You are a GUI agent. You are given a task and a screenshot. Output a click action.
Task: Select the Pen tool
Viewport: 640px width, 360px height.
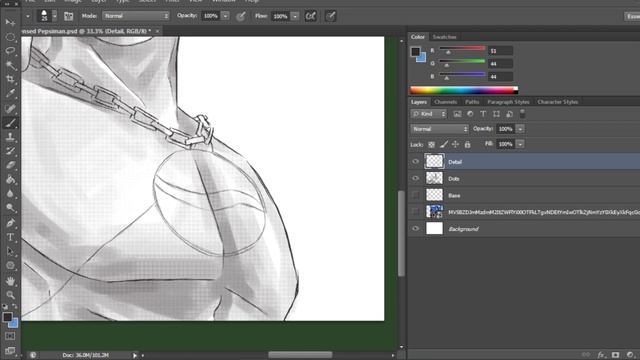10,223
